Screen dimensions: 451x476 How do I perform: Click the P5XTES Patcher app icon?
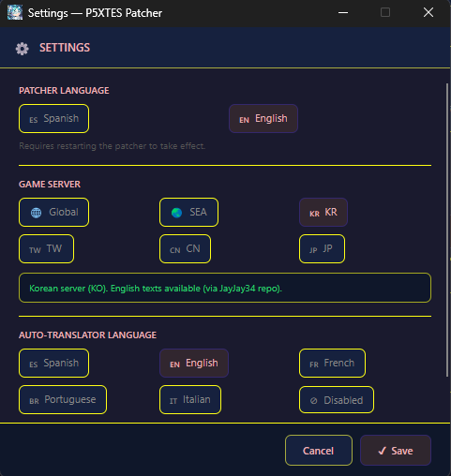pos(15,13)
